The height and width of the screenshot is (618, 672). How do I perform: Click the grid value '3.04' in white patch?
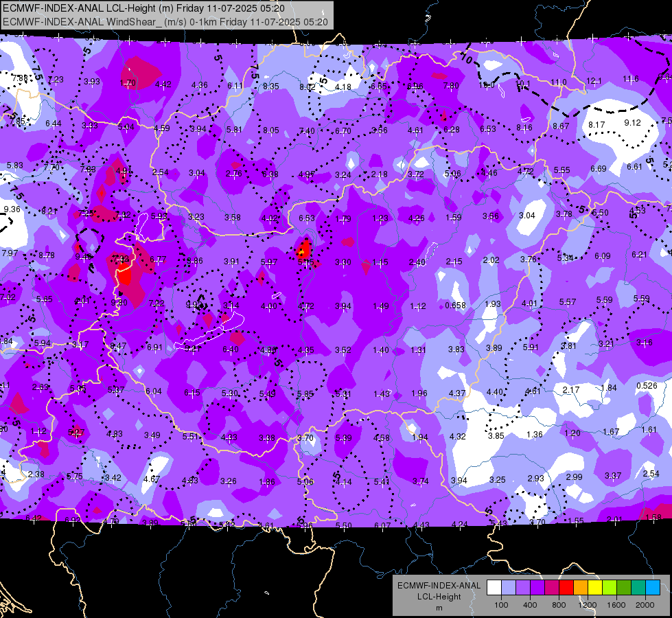click(526, 216)
